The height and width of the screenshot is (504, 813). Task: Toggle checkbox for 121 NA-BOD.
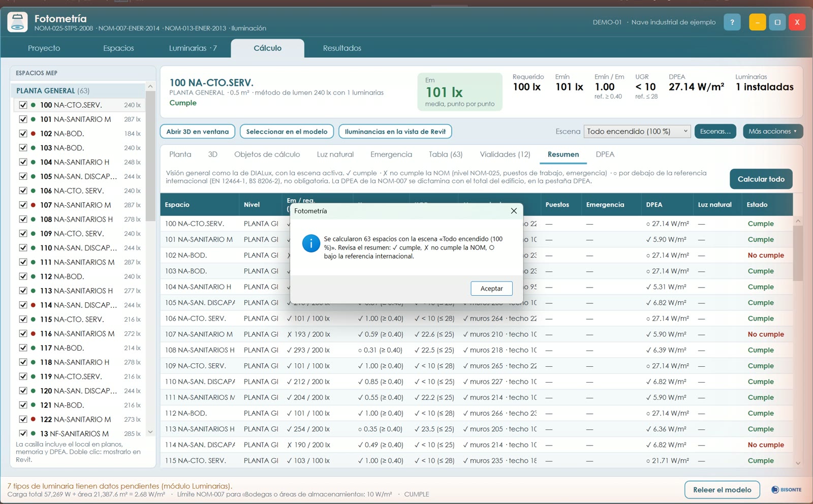point(23,405)
